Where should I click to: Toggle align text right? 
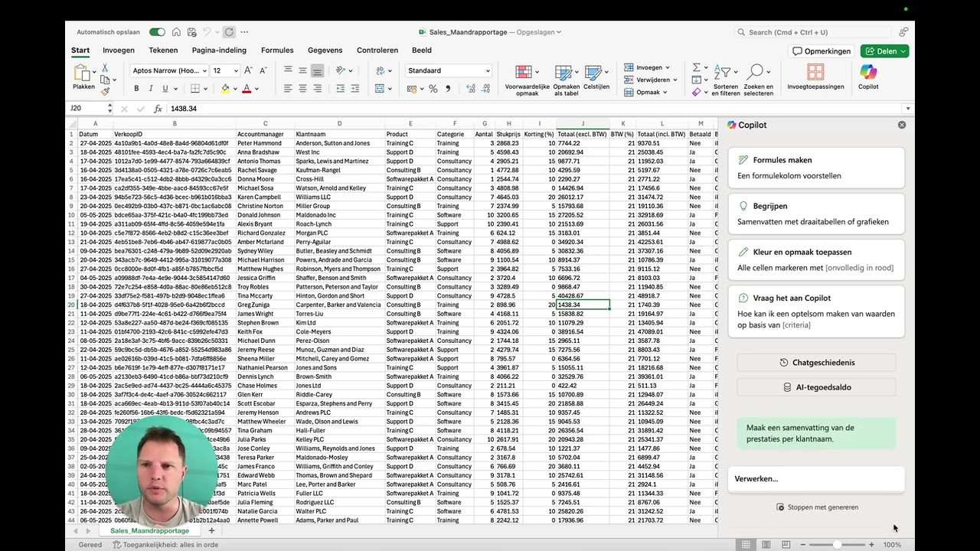tap(317, 89)
